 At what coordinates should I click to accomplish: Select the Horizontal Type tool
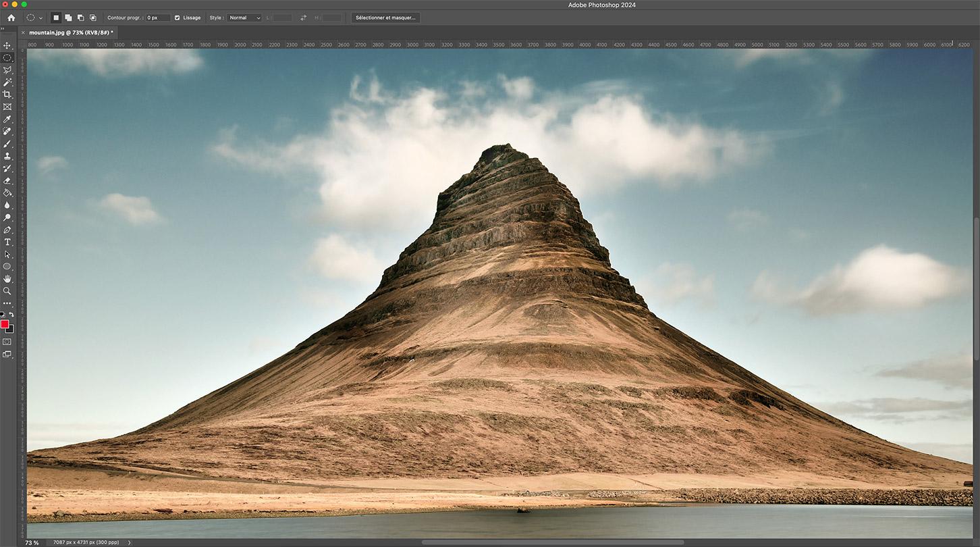tap(7, 242)
